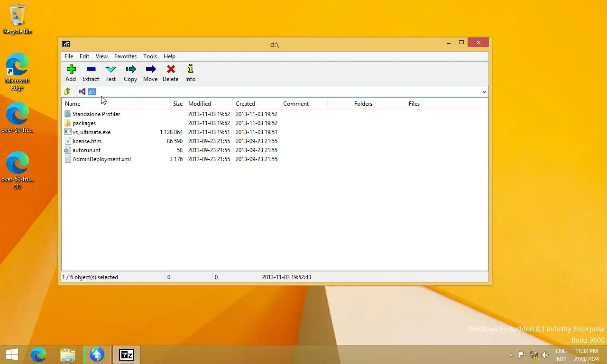Image resolution: width=607 pixels, height=364 pixels.
Task: Click the size value 1 128 064
Action: point(171,132)
